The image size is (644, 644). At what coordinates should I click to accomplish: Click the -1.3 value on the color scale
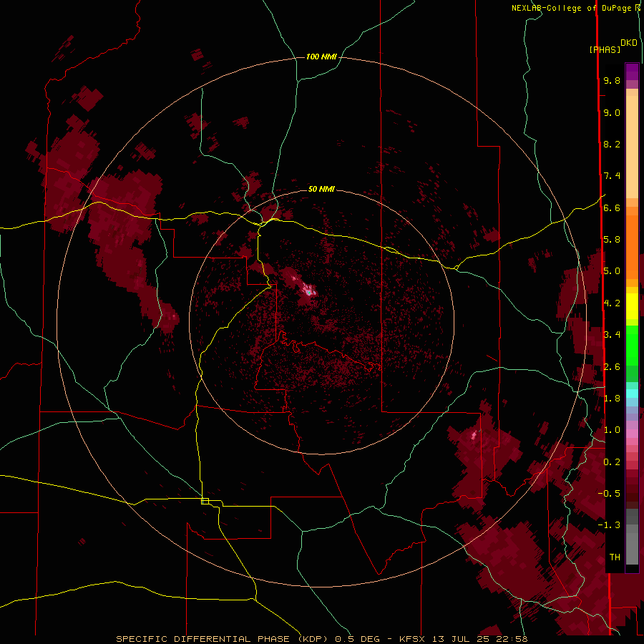[x=609, y=525]
